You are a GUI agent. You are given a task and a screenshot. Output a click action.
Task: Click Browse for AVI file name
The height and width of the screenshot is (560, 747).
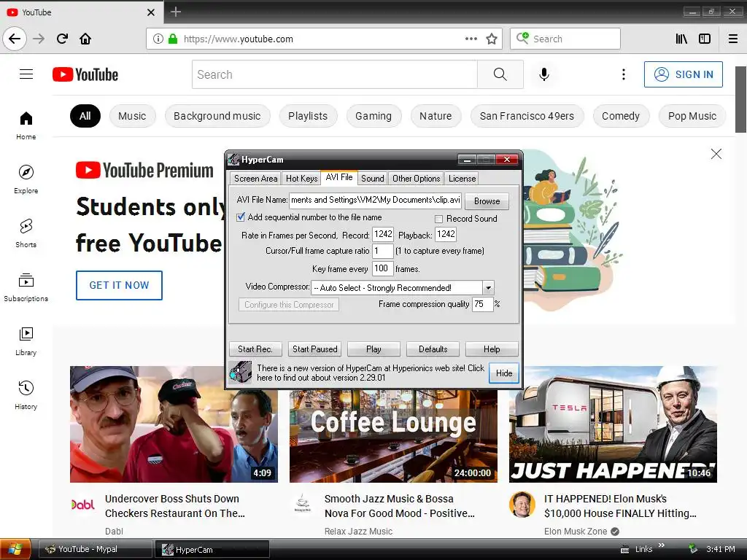click(487, 201)
